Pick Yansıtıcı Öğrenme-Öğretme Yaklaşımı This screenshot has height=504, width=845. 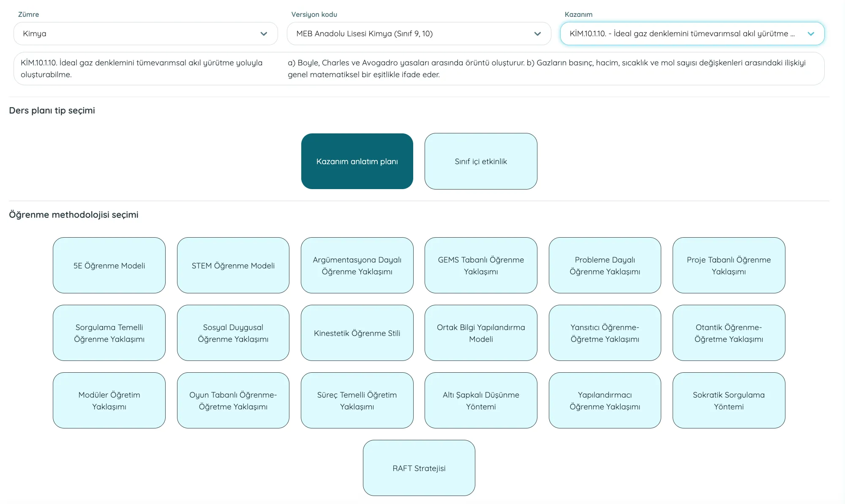pyautogui.click(x=605, y=333)
